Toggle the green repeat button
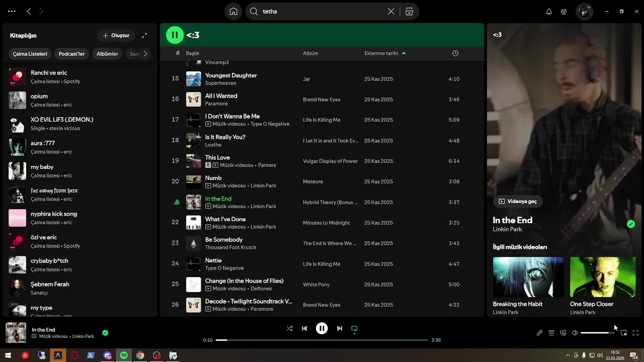This screenshot has width=644, height=362. pos(354,328)
